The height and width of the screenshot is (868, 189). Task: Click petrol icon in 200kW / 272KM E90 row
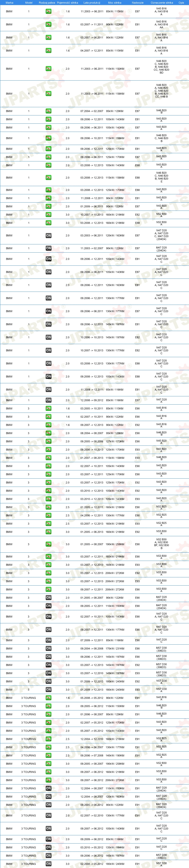point(48,589)
